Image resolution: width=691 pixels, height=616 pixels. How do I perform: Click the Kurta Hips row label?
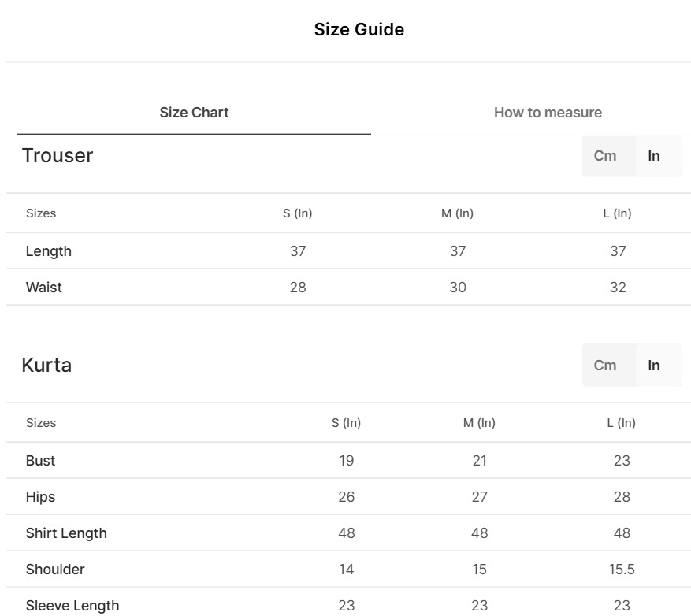pyautogui.click(x=41, y=497)
